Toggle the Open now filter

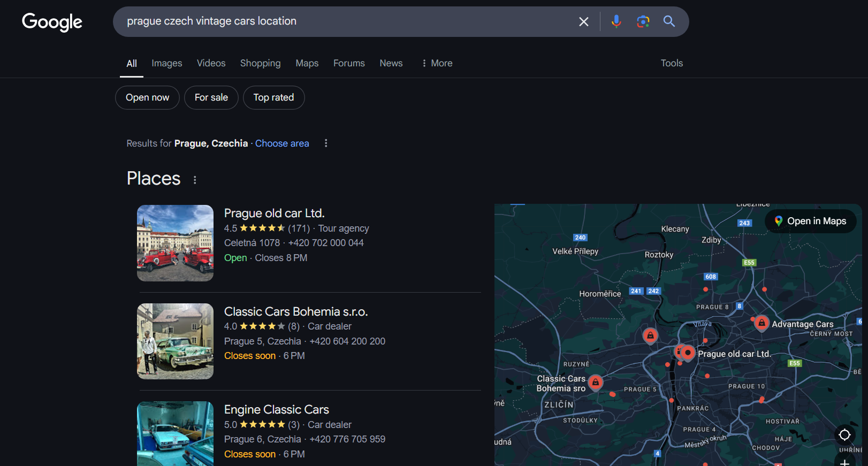[x=147, y=97]
